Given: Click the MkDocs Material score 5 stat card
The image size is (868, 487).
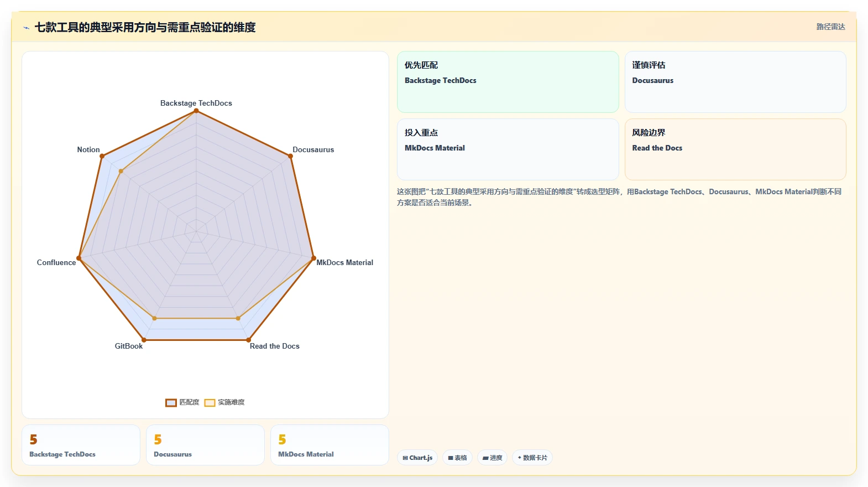Looking at the screenshot, I should 330,445.
